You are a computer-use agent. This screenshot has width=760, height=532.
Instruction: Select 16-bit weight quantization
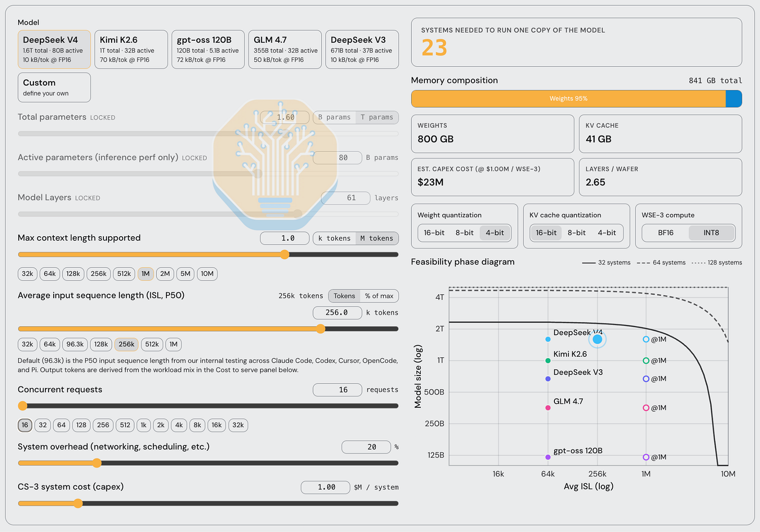[x=434, y=233]
